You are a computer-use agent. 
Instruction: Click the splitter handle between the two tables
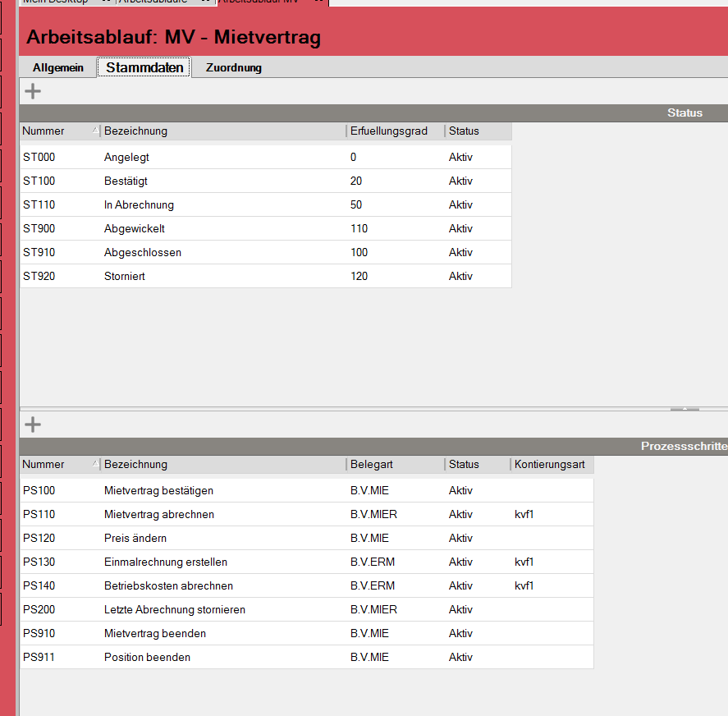click(x=685, y=408)
